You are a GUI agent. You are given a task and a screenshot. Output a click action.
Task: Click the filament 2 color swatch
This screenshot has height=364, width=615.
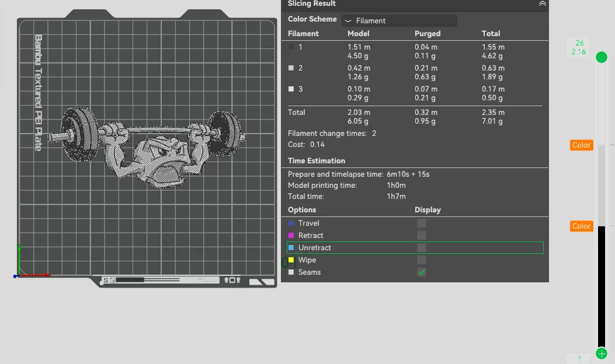tap(291, 68)
